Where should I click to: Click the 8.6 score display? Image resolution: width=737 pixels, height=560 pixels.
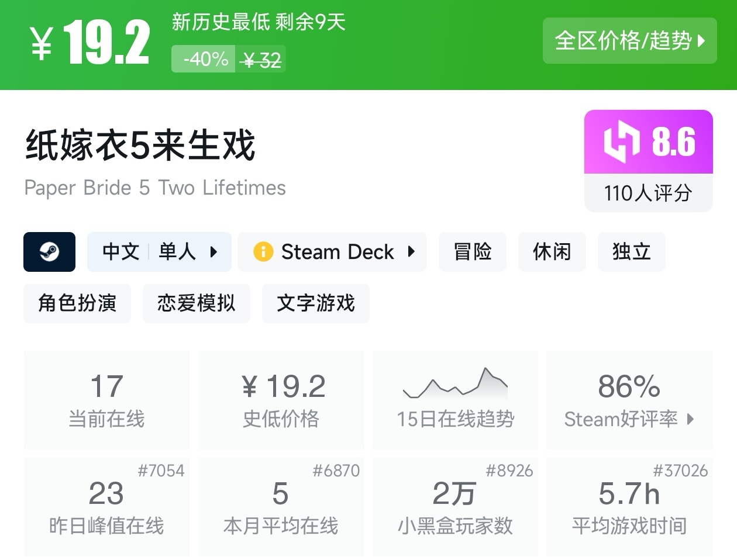[673, 141]
